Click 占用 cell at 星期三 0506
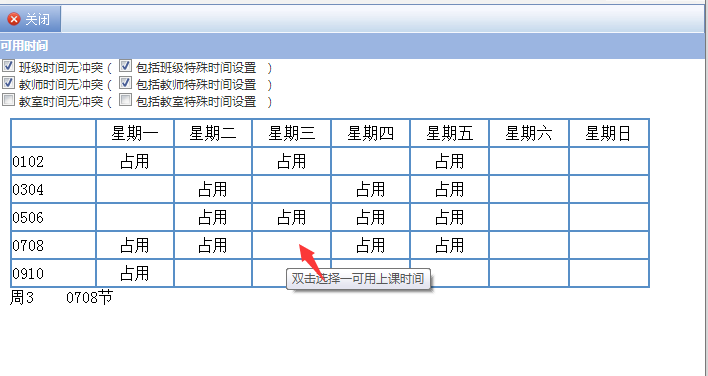This screenshot has width=708, height=376. pos(291,217)
